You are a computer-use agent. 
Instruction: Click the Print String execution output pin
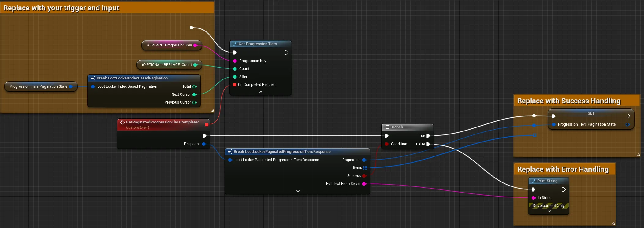point(564,189)
